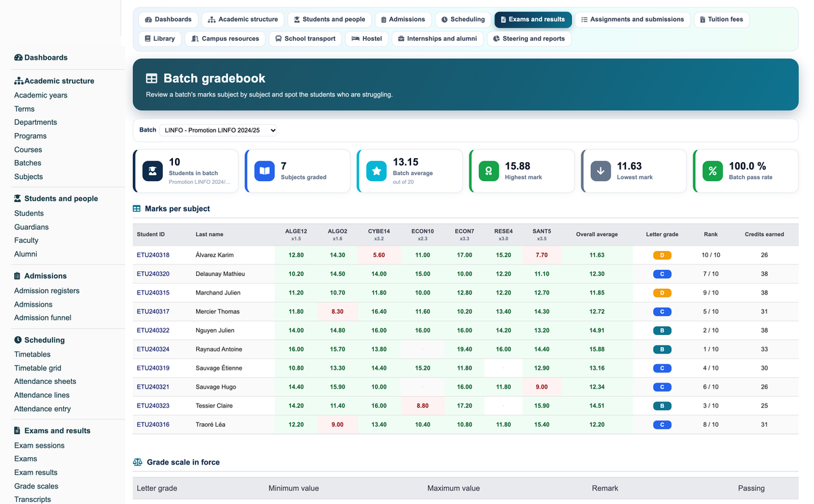Open student ETU240320 record
Image resolution: width=814 pixels, height=504 pixels.
click(x=153, y=274)
